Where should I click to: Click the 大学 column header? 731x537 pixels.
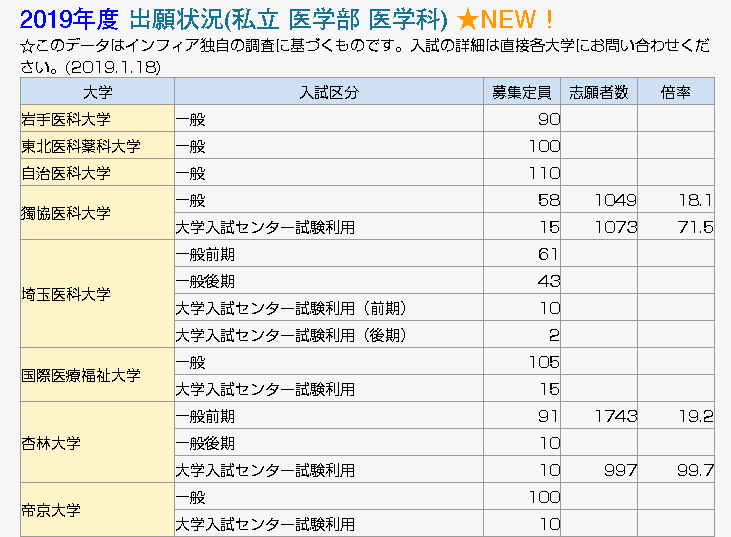(97, 92)
